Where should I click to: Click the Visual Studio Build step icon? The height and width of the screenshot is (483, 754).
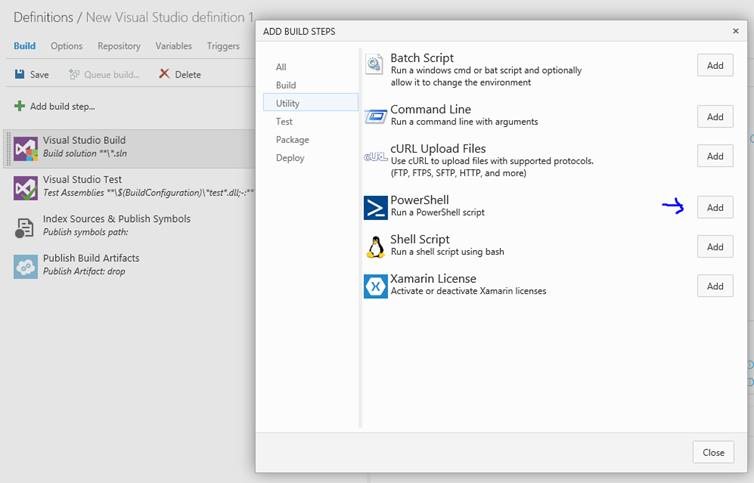click(x=25, y=148)
